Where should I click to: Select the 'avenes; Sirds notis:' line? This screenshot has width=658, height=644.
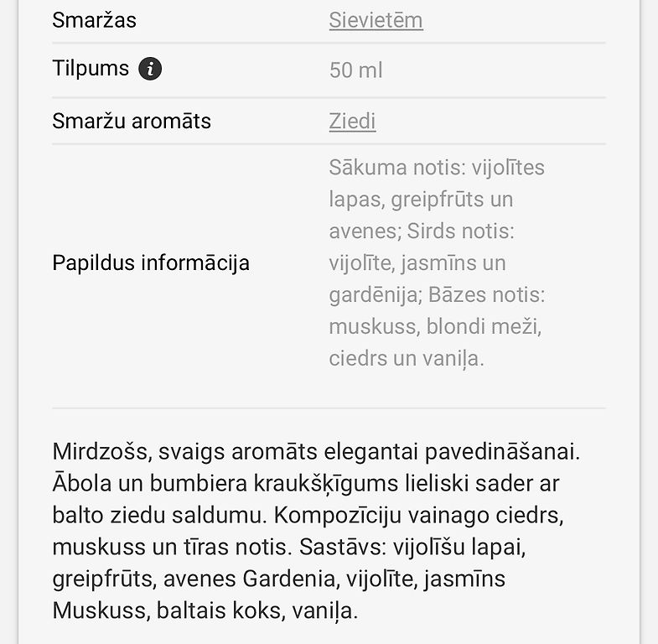coord(422,231)
